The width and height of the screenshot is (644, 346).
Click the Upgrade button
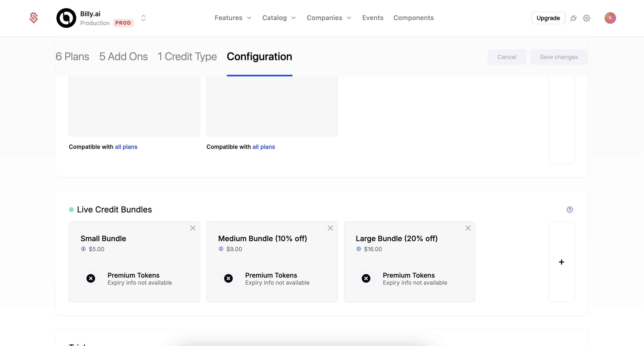pos(548,18)
